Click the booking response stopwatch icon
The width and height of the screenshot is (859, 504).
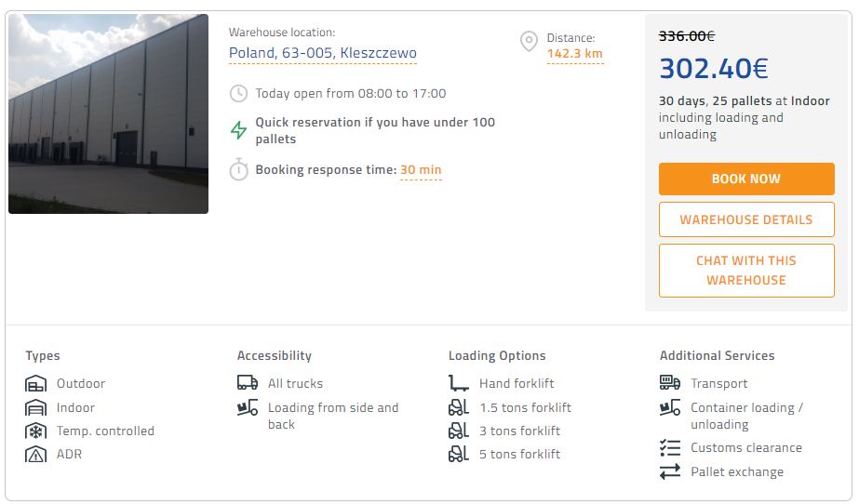239,170
